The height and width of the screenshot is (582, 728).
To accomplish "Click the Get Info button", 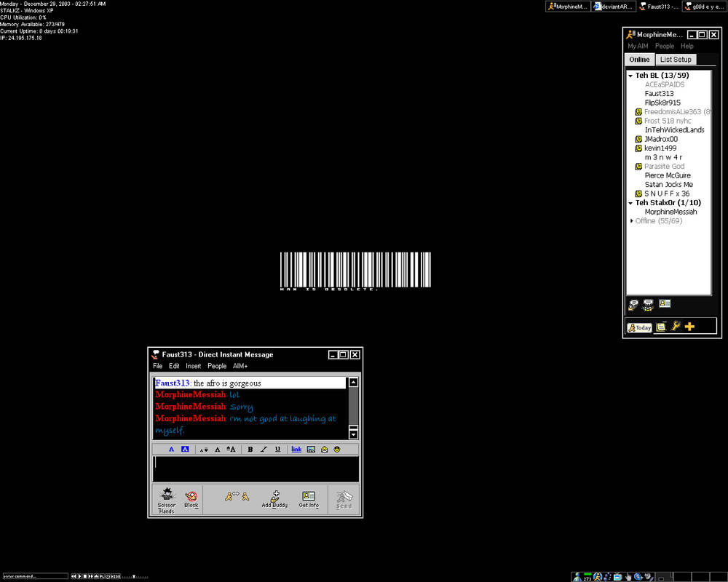I will click(x=309, y=499).
